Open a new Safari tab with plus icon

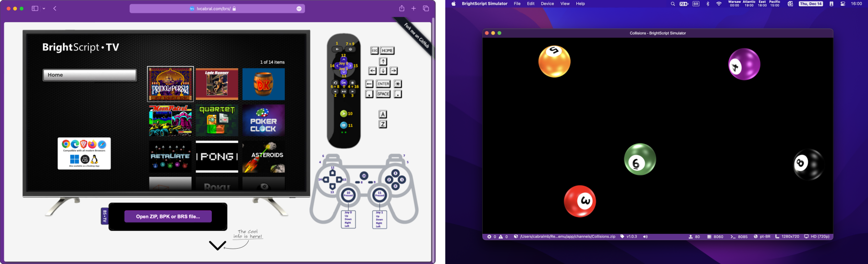pos(414,8)
